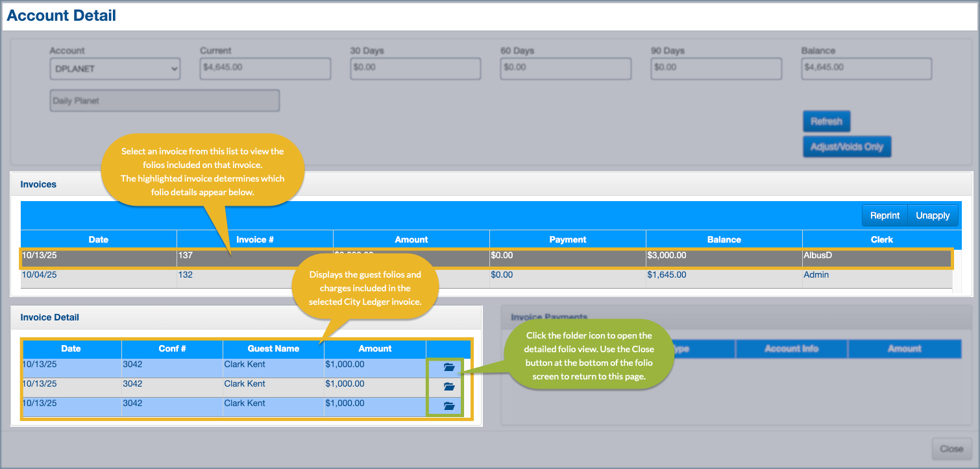
Task: Expand the DPLANET account dropdown
Action: click(115, 69)
